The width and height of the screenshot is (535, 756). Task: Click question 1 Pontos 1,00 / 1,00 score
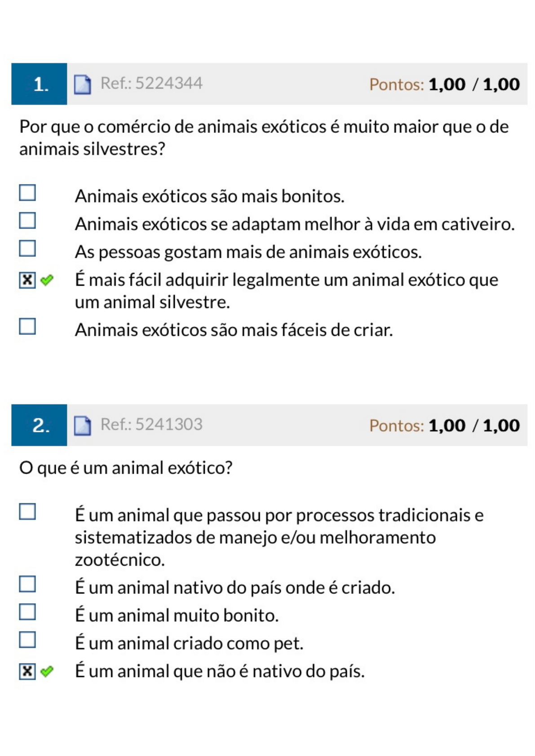pyautogui.click(x=444, y=84)
